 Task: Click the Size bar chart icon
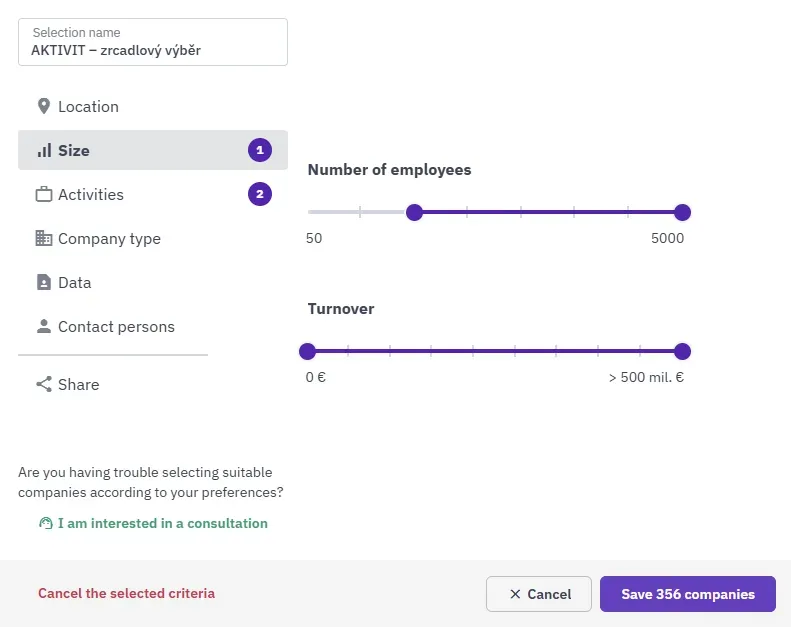[x=44, y=150]
